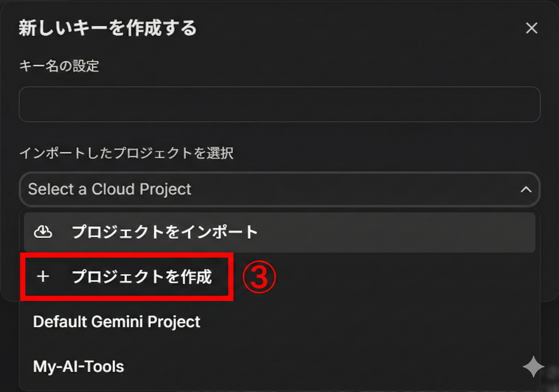Screen dimensions: 559x392
Task: Click the Gemini sparkle icon
Action: click(533, 367)
